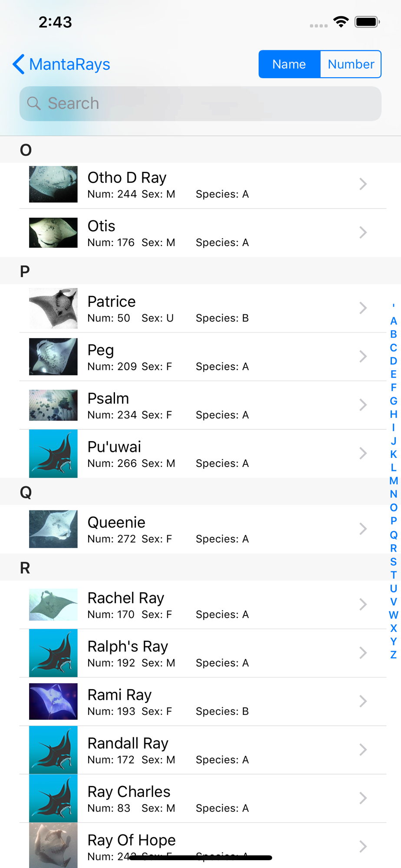The image size is (401, 868).
Task: Open Rachel Ray thumbnail photo
Action: [x=53, y=605]
